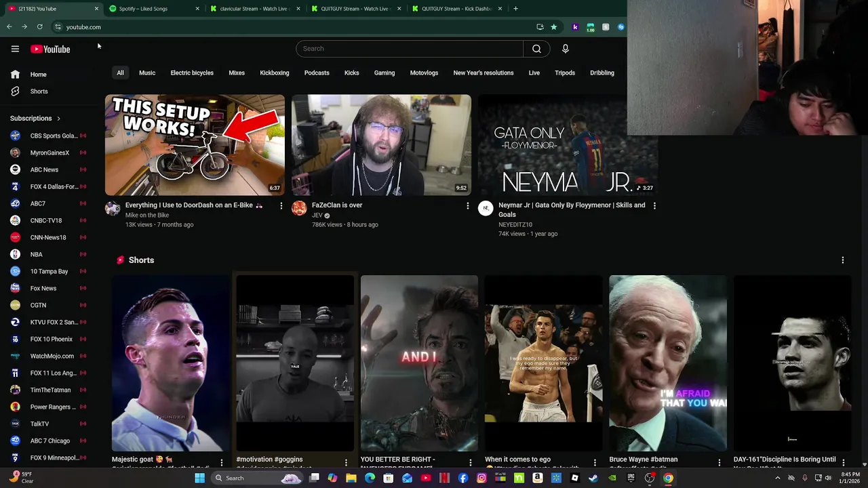Open site information icon beside URL
Screen dimensions: 868x488
click(x=58, y=27)
